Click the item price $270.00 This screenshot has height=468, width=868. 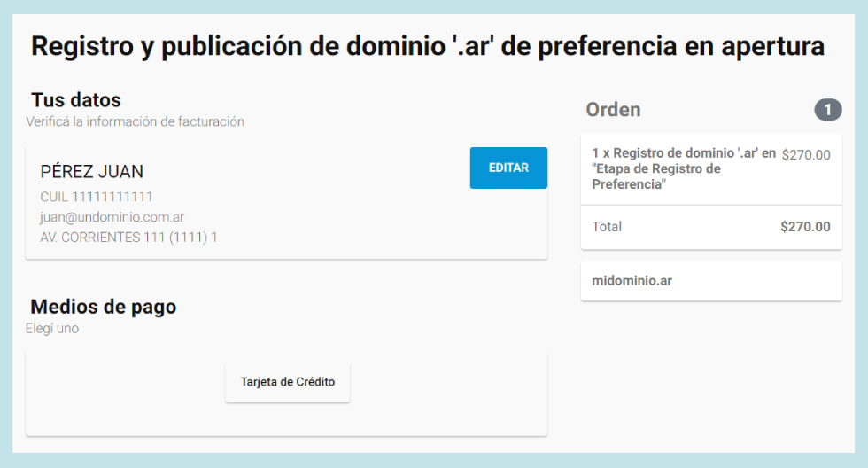point(806,155)
